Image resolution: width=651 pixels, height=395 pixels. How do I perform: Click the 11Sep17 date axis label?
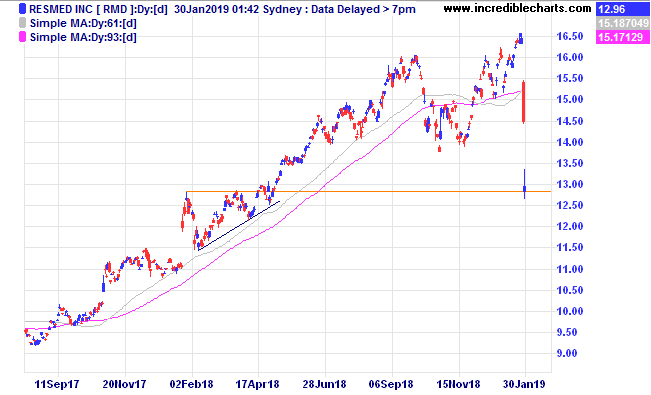click(x=57, y=384)
